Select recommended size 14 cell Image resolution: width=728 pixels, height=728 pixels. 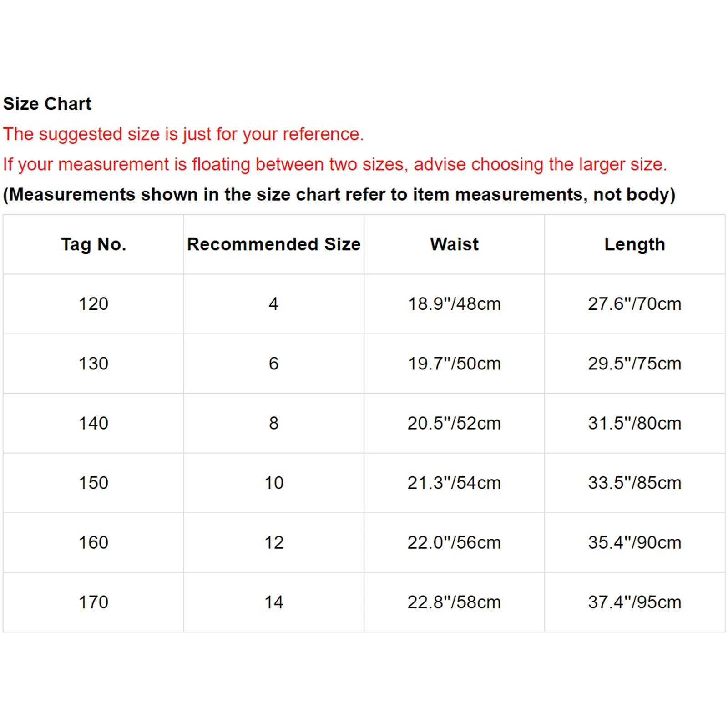[x=273, y=602]
